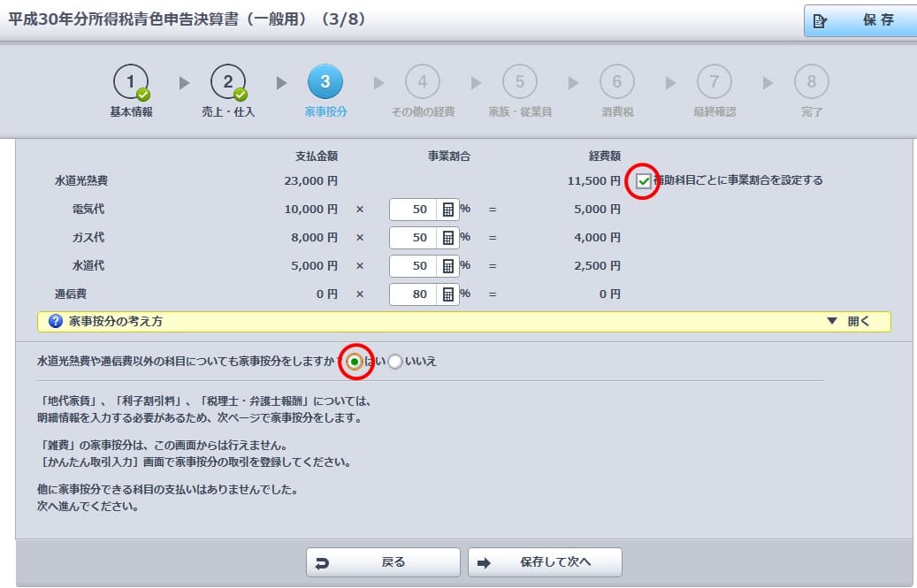Click the 2,500 円 expense for 水道代

click(597, 266)
